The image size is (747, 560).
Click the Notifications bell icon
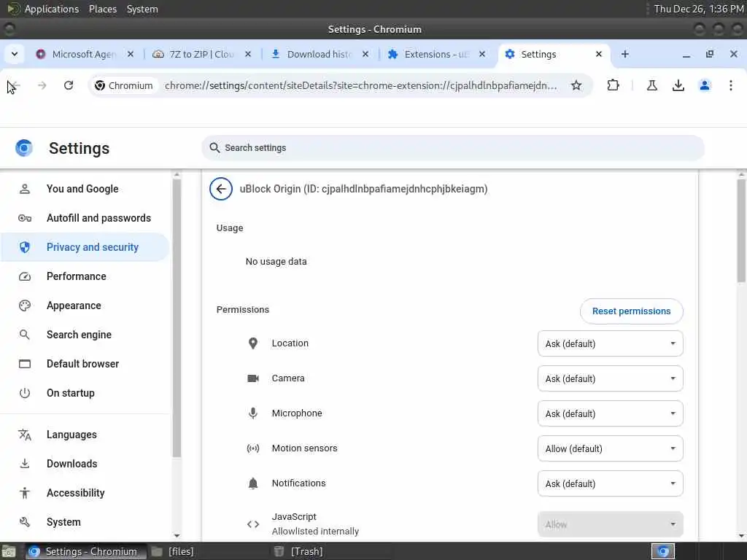click(x=253, y=483)
